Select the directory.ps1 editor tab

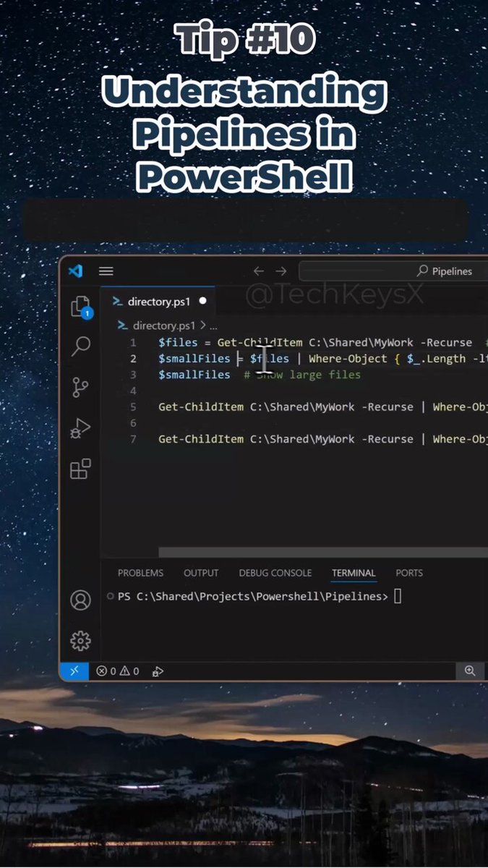point(160,301)
